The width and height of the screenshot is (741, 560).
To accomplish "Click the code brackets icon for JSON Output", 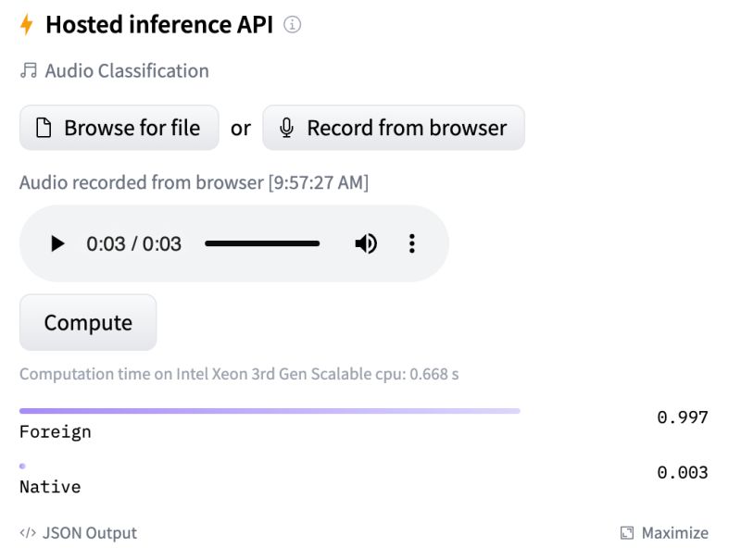I will pyautogui.click(x=28, y=533).
